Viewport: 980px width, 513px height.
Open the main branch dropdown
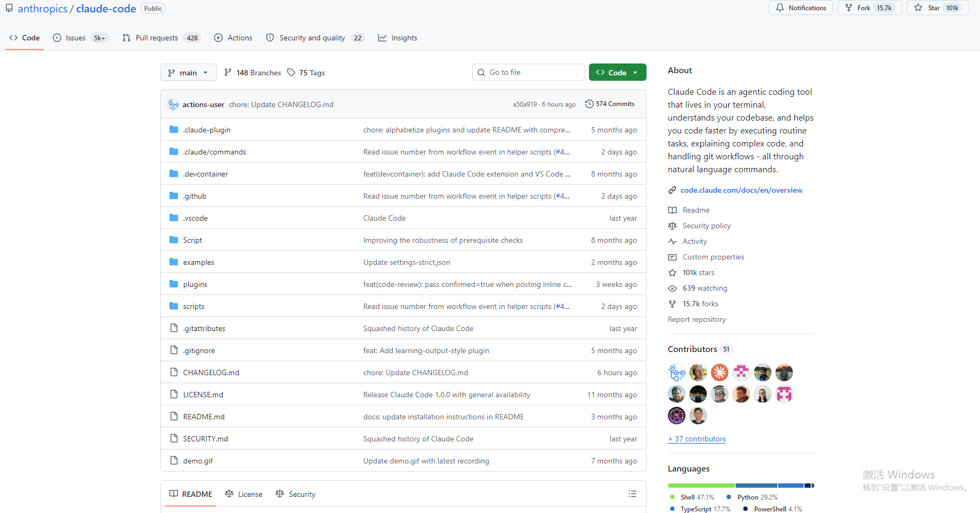[x=188, y=73]
